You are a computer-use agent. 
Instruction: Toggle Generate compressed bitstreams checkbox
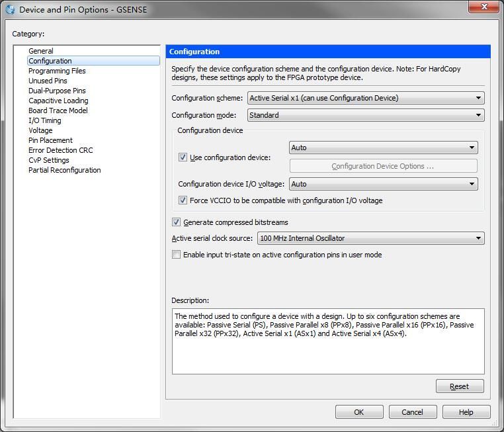tap(176, 222)
